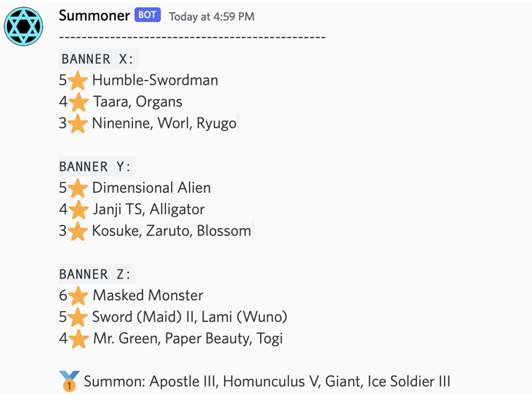Click the Masked Monster text
This screenshot has height=407, width=532.
(148, 296)
